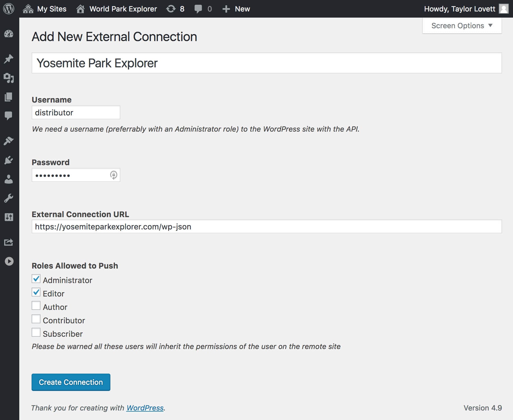The height and width of the screenshot is (420, 513).
Task: Uncheck the Administrator role checkbox
Action: (x=36, y=279)
